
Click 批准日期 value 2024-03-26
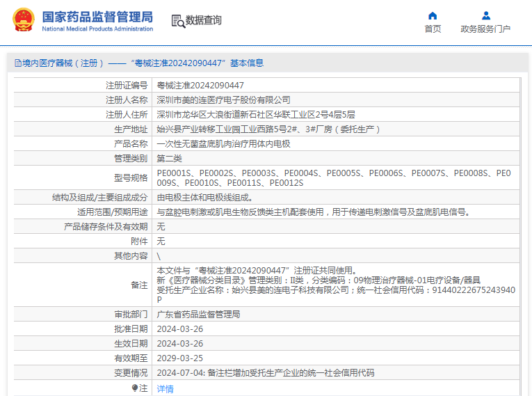tap(180, 329)
